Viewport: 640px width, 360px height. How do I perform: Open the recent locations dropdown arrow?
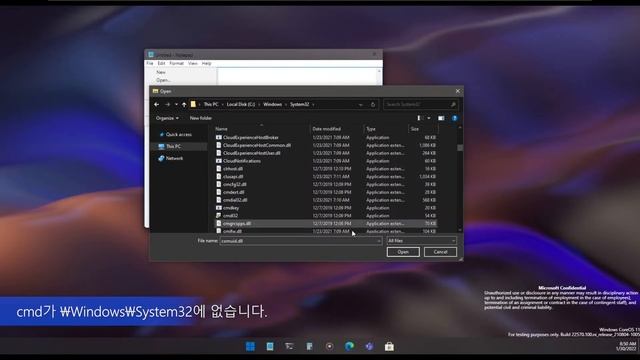point(176,104)
